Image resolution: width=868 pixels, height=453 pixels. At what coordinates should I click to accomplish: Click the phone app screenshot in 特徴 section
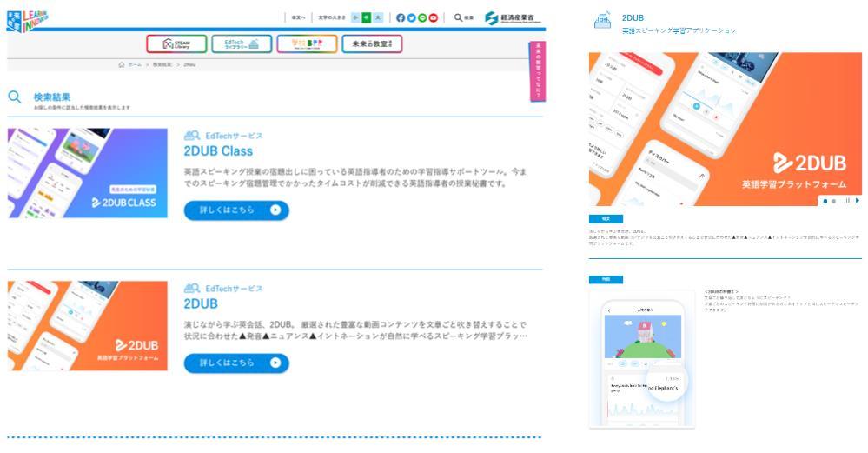(642, 359)
